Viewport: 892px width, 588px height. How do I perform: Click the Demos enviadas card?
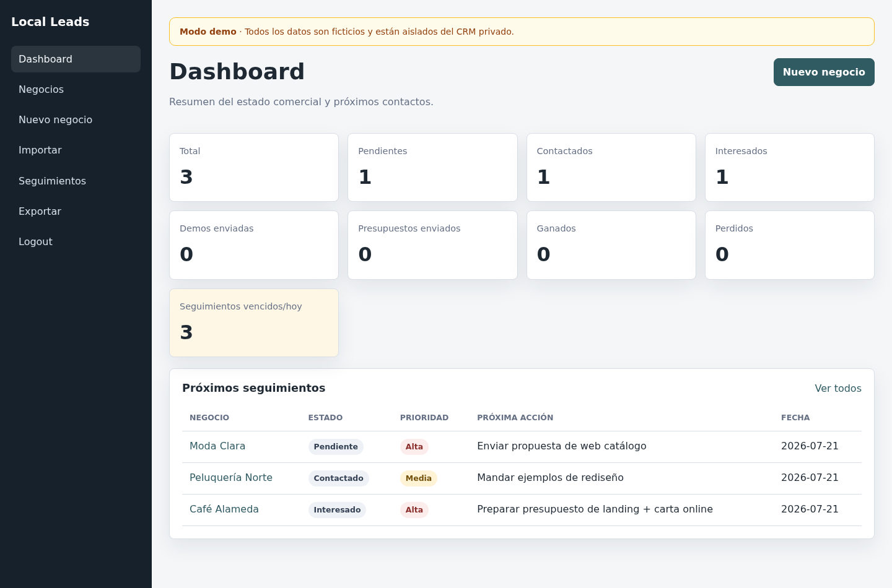click(x=254, y=245)
